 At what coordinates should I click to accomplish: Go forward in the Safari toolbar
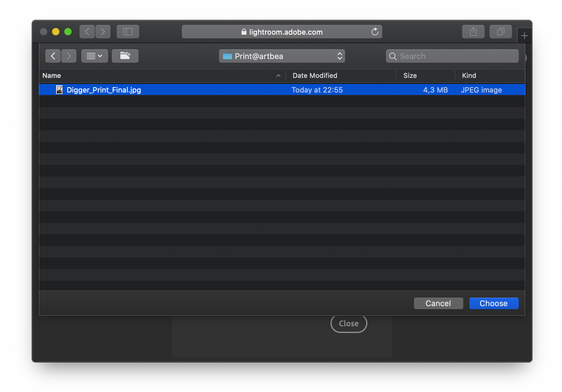click(x=103, y=32)
